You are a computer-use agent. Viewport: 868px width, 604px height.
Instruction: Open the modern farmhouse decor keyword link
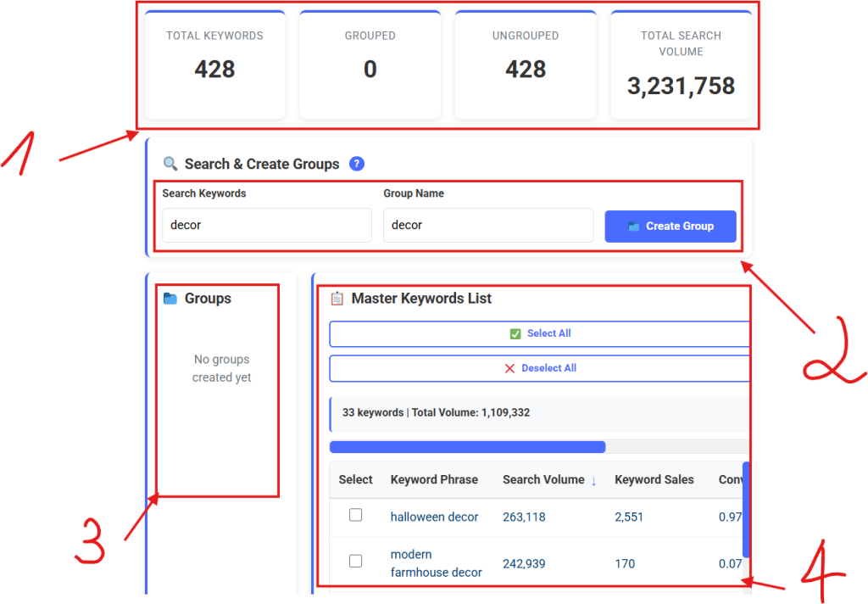436,563
